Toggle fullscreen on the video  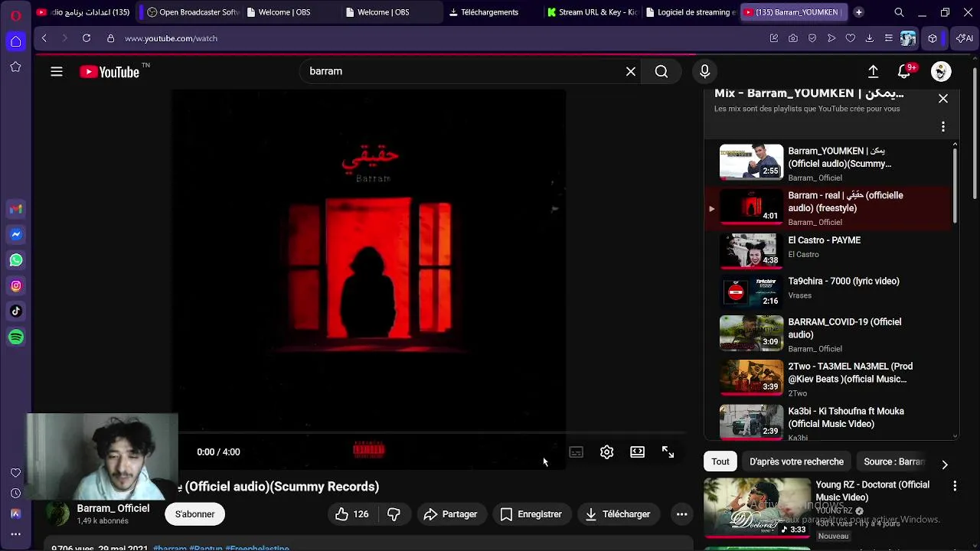coord(668,452)
